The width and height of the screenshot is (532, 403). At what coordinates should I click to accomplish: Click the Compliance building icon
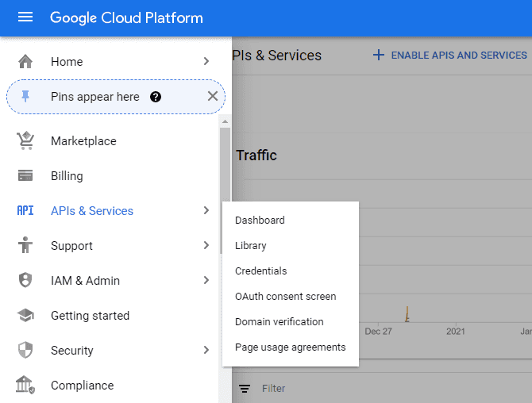tap(25, 385)
